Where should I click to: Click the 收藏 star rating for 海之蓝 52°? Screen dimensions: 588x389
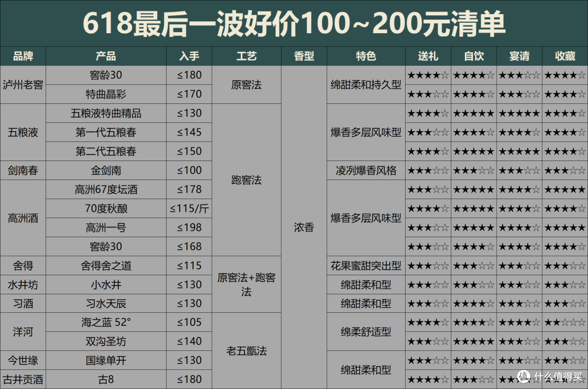[x=565, y=322]
